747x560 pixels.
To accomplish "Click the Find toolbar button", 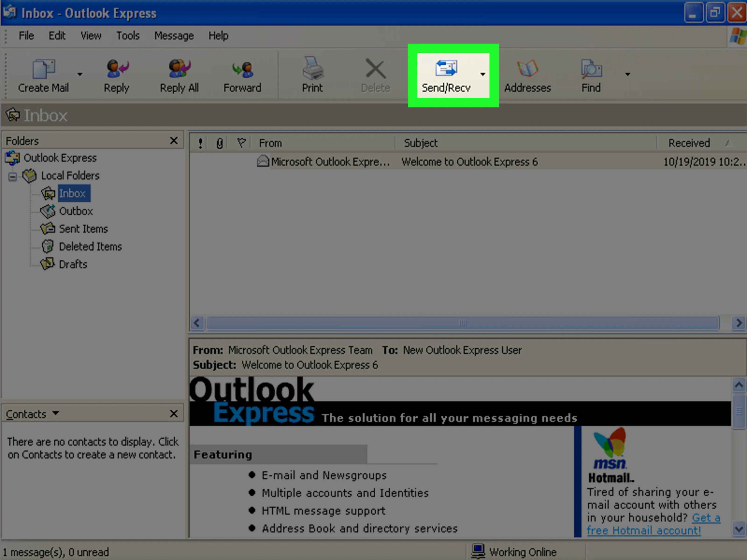I will point(591,76).
